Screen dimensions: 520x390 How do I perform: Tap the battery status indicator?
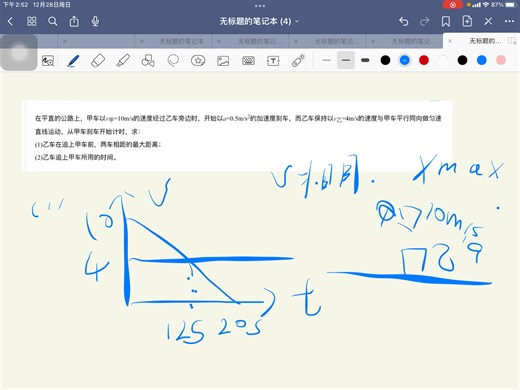point(511,5)
